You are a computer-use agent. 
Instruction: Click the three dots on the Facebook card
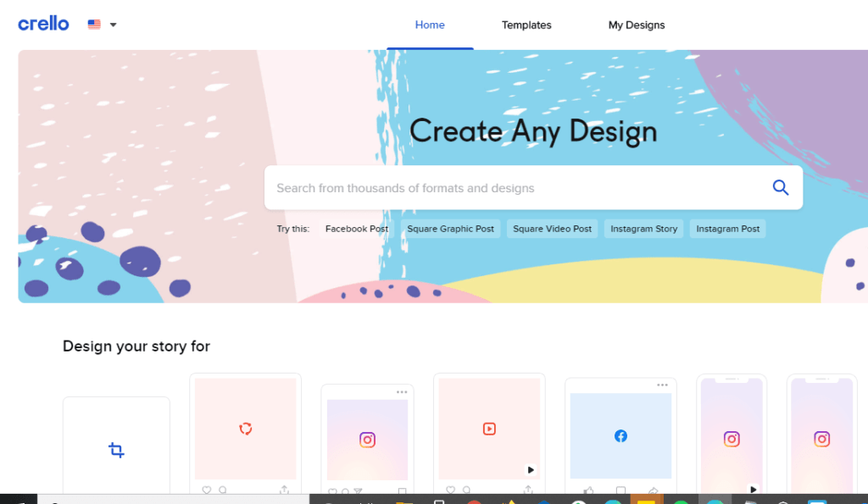click(662, 385)
